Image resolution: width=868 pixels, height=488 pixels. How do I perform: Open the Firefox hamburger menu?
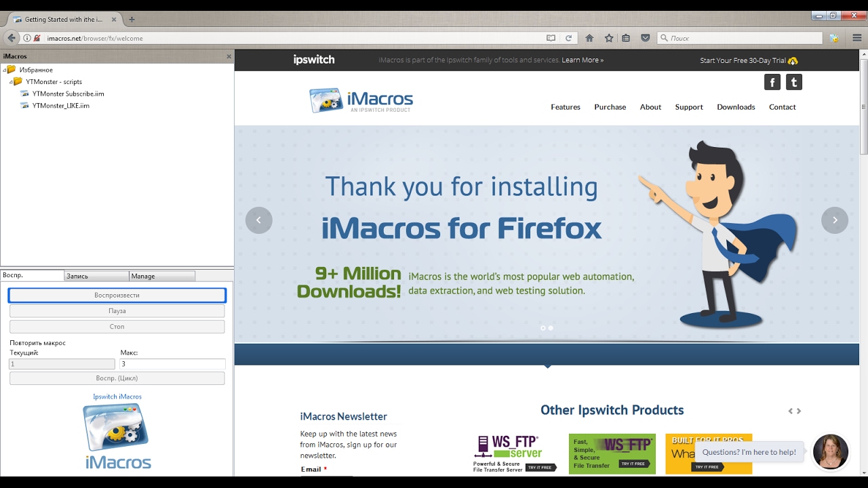click(x=856, y=38)
